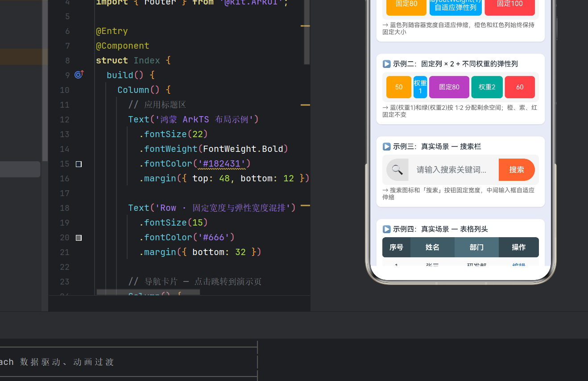Tap the blue 自适应弹性列 block
This screenshot has width=588, height=381.
pyautogui.click(x=455, y=6)
